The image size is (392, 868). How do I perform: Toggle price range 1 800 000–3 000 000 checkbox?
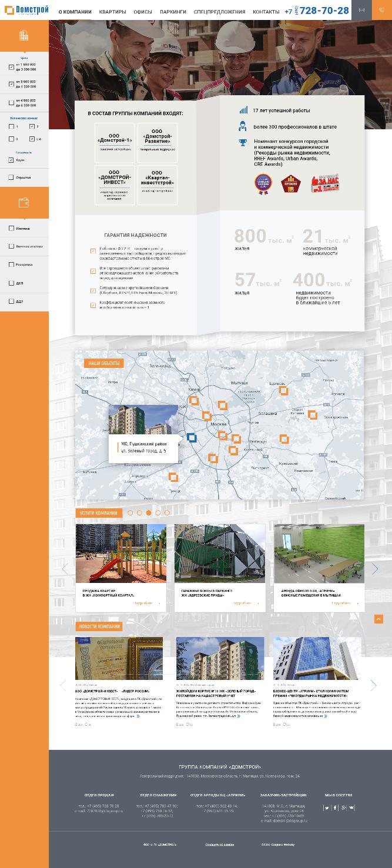pos(12,67)
